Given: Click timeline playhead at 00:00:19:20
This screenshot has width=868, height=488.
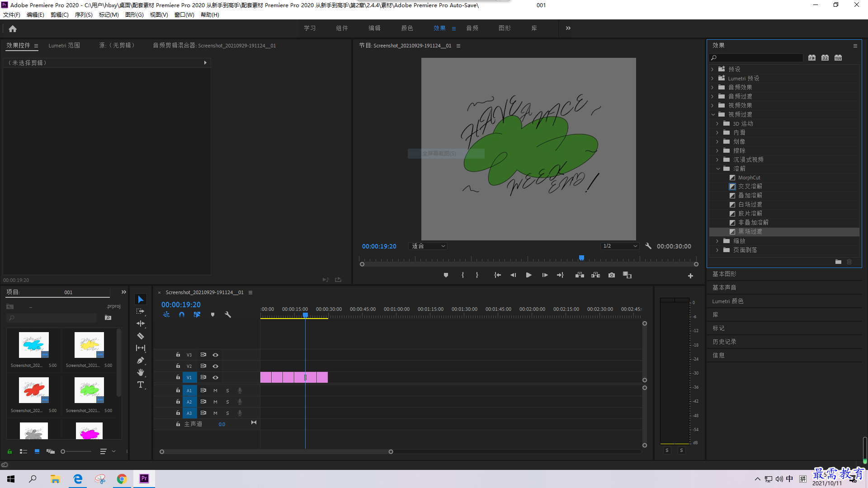Looking at the screenshot, I should 305,315.
